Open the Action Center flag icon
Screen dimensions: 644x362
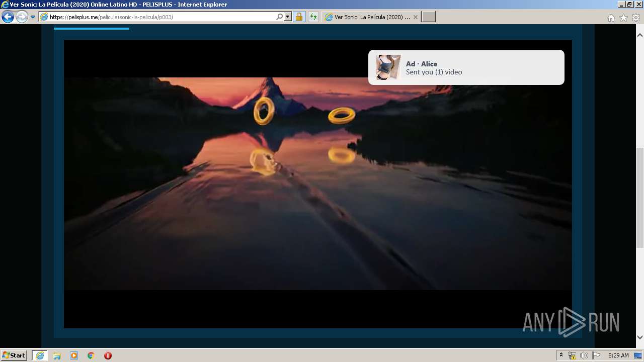tap(596, 356)
